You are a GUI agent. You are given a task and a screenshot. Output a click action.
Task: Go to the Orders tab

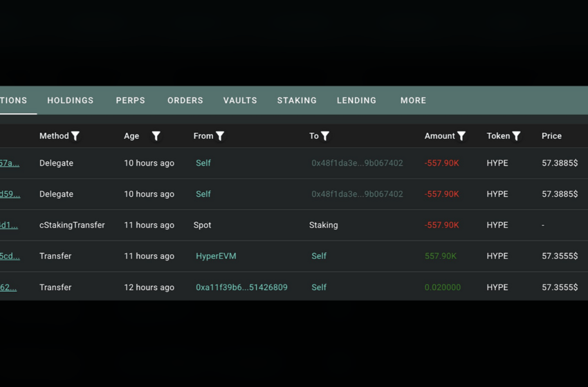point(185,100)
